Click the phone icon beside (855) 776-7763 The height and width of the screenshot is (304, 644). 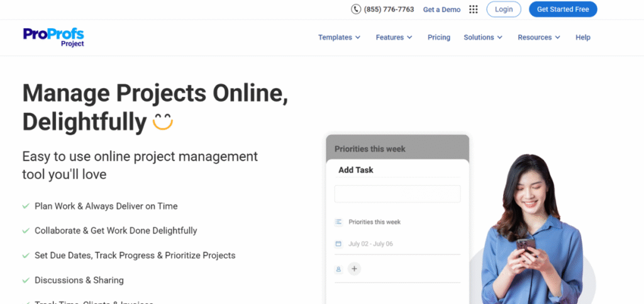click(356, 9)
